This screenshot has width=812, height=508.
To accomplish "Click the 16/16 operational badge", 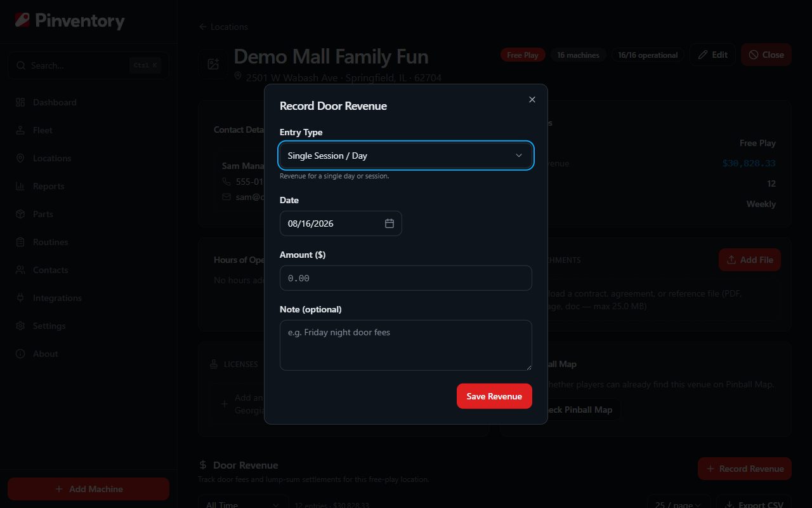I will click(648, 55).
